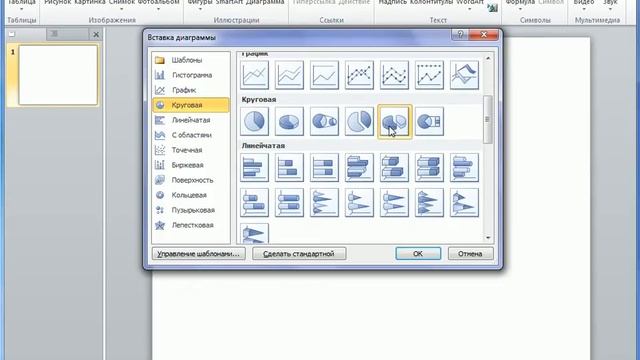This screenshot has width=640, height=360.
Task: Select the 100% stacked line chart icon
Action: pyautogui.click(x=324, y=75)
